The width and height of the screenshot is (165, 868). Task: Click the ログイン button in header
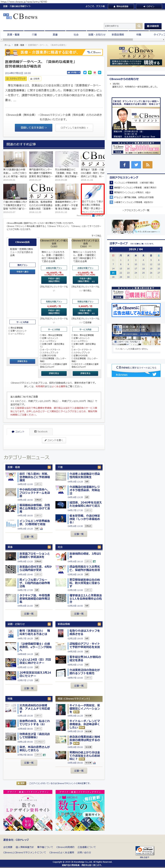149,6
